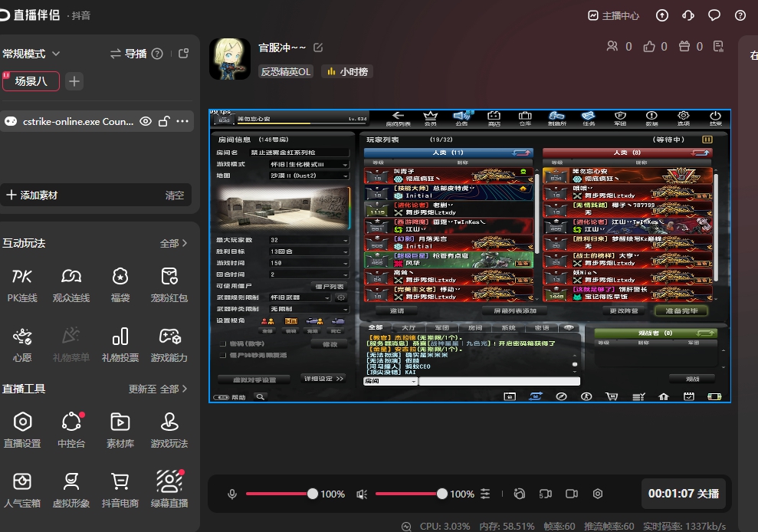Open 游戏能力 game ability tool

[x=169, y=345]
